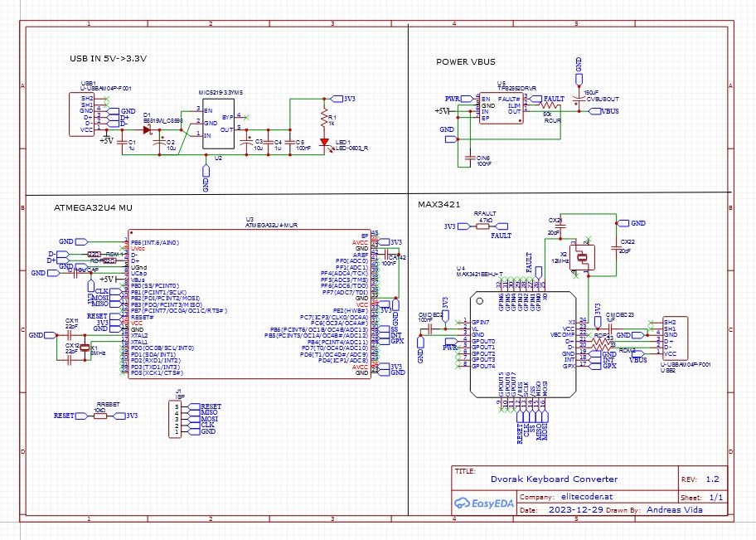This screenshot has height=540, width=756.
Task: Click the EasyEDA logo in title block
Action: click(484, 504)
